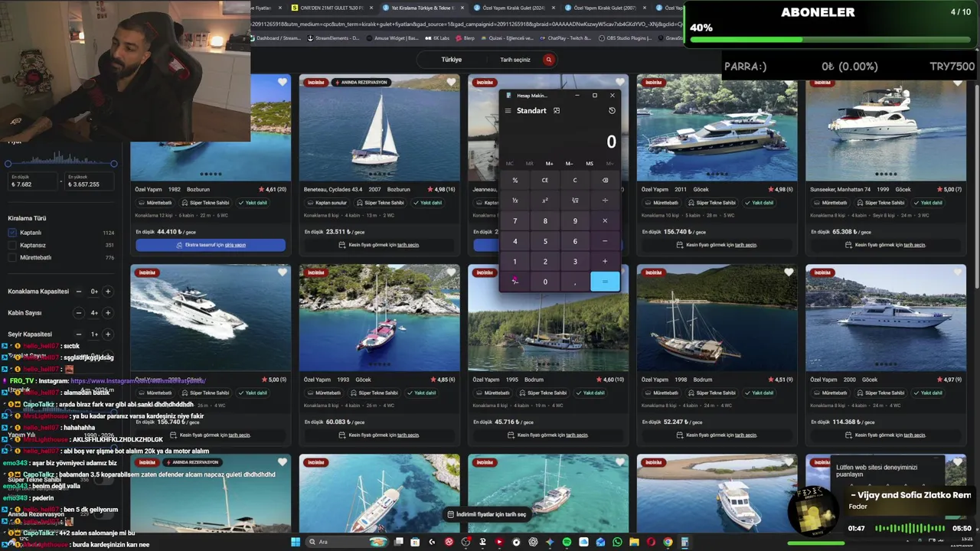Favorite the Beneteau Cyclades 43.4 listing heart

point(451,83)
